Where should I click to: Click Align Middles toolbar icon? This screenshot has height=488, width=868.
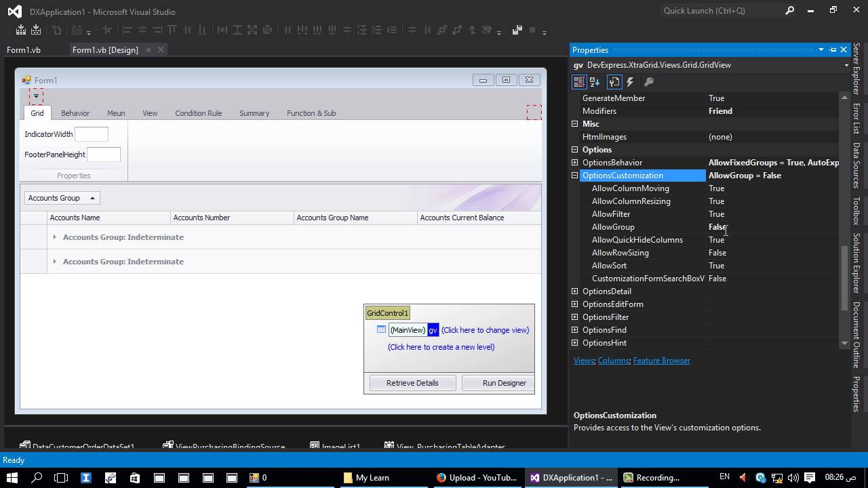click(x=187, y=30)
